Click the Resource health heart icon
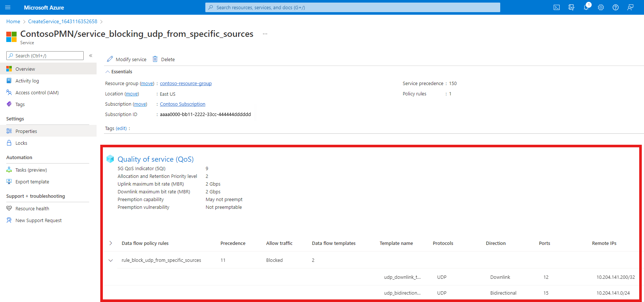 pos(9,208)
